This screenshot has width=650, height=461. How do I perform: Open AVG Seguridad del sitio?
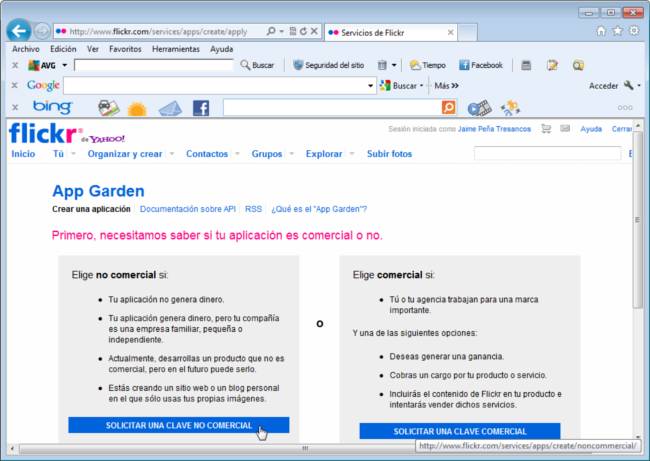pyautogui.click(x=328, y=65)
